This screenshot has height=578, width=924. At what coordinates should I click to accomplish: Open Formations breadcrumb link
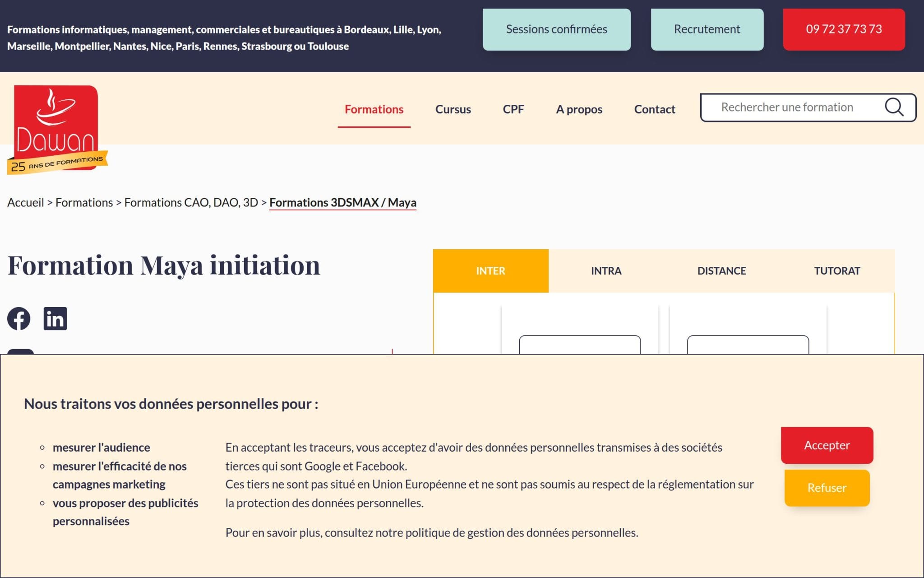click(84, 203)
